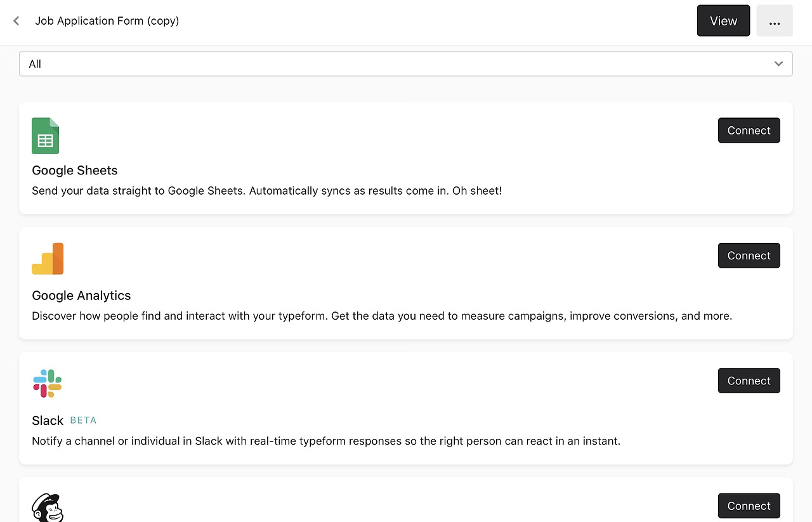This screenshot has width=812, height=522.
Task: Connect the Mailchimp integration
Action: point(749,506)
